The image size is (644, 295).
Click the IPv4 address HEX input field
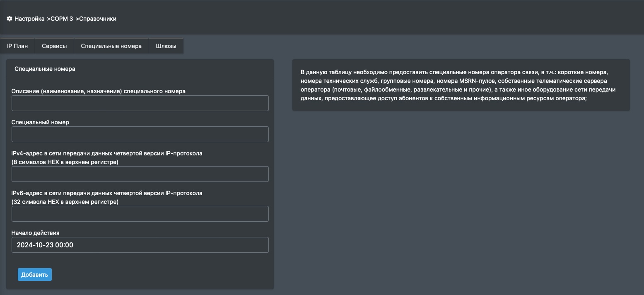point(140,174)
